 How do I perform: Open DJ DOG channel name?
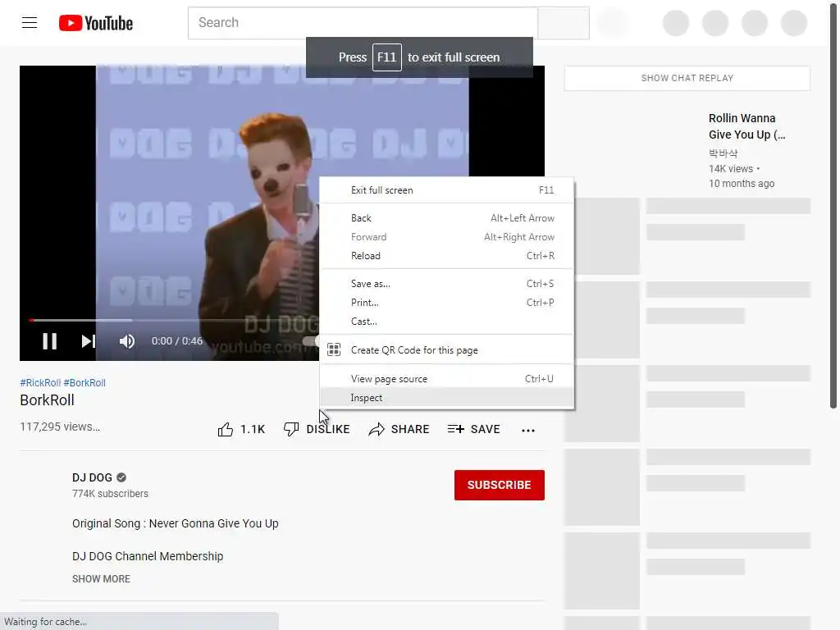(92, 477)
